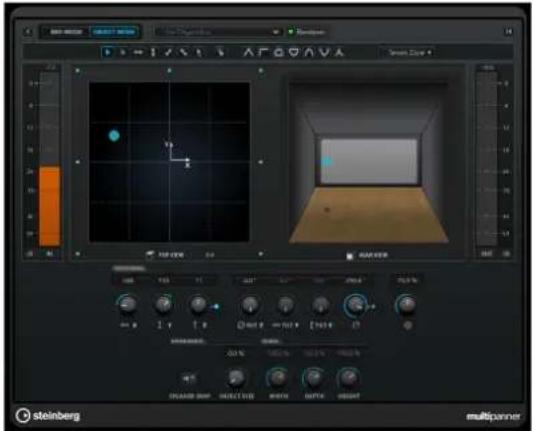Choose the corner-shaped pan pattern icon
This screenshot has height=431, width=534.
pos(263,52)
